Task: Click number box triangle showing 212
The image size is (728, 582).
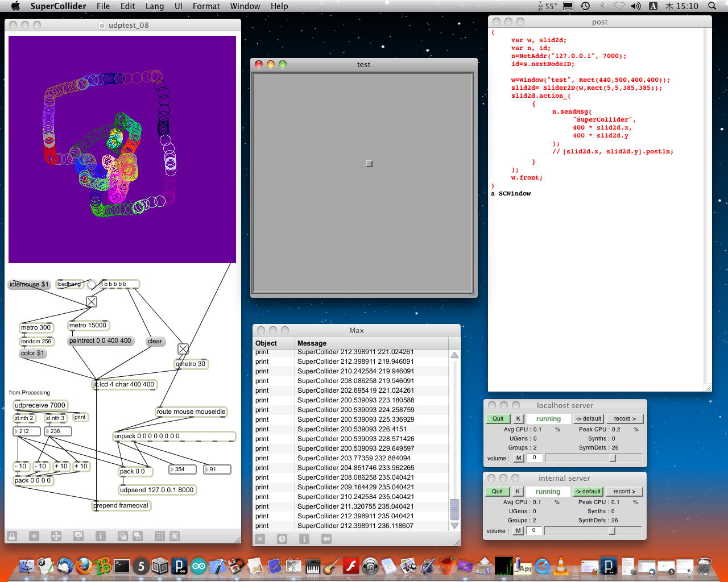Action: click(x=16, y=431)
